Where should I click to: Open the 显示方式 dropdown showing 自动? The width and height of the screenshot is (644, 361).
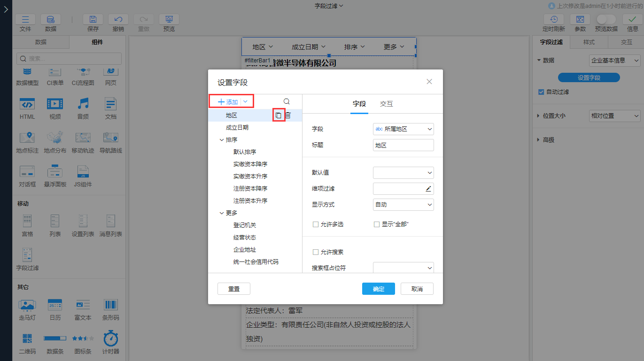pos(403,204)
